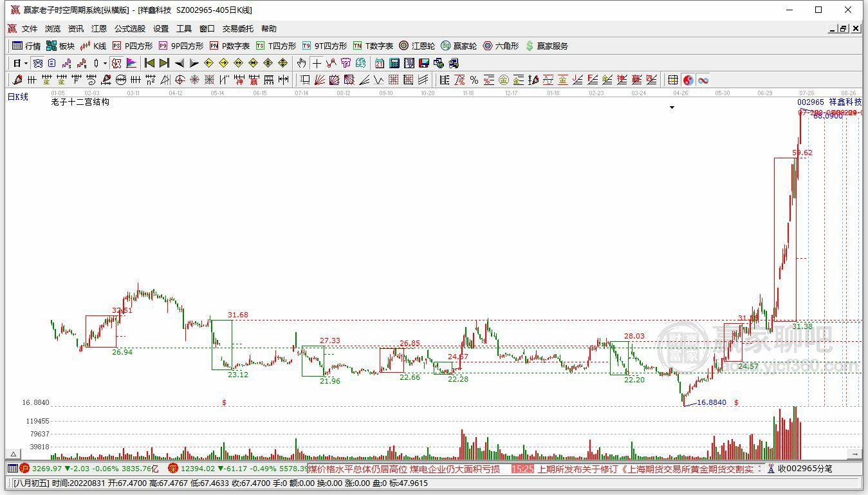The height and width of the screenshot is (495, 868).
Task: Click the red compass circle tool
Action: coord(180,80)
